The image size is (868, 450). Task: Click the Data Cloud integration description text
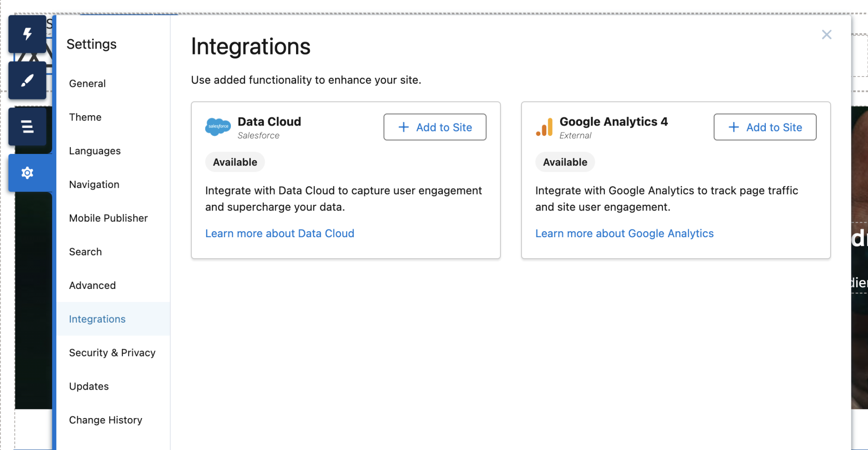(x=343, y=199)
